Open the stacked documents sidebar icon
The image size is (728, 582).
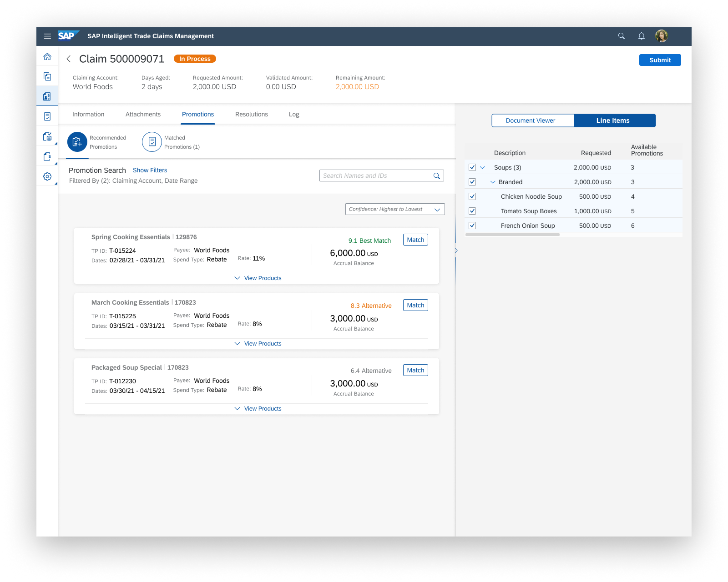(x=47, y=76)
